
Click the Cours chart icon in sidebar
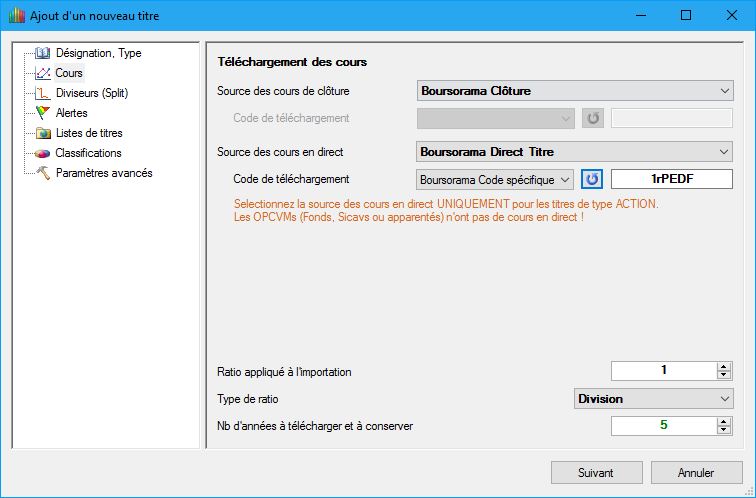42,73
